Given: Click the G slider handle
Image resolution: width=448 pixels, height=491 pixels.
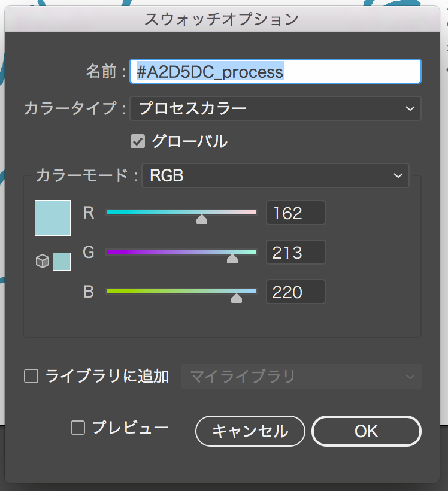Looking at the screenshot, I should (x=232, y=259).
